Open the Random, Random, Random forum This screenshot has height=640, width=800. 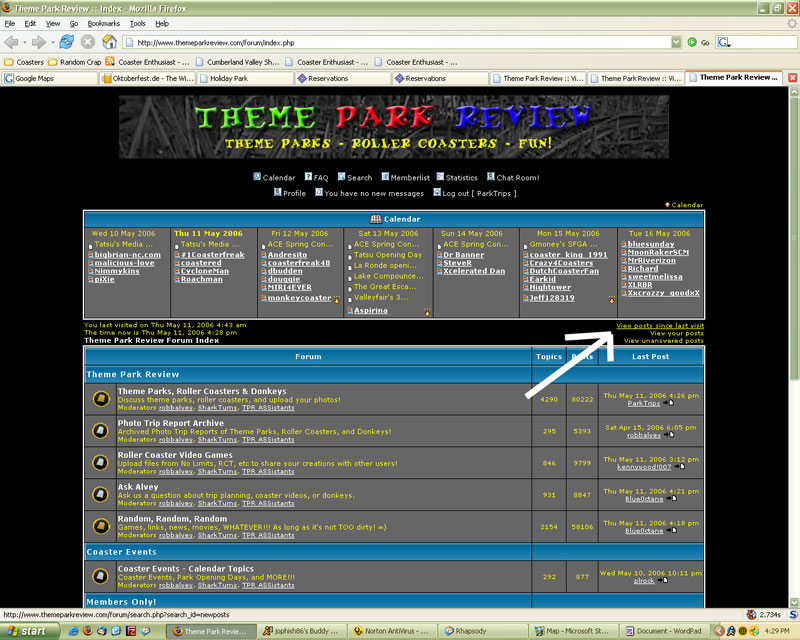(172, 519)
